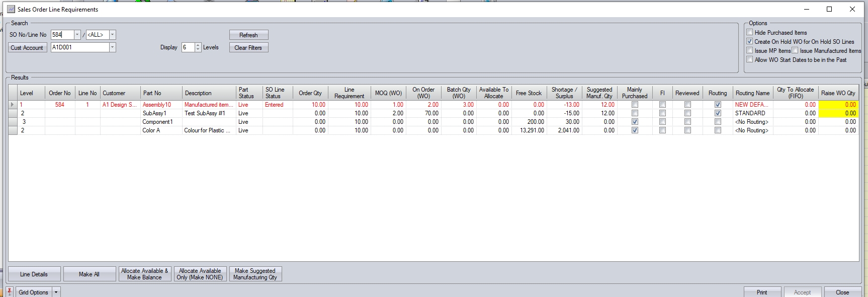Open the SO No dropdown list
868x297 pixels.
(x=77, y=35)
